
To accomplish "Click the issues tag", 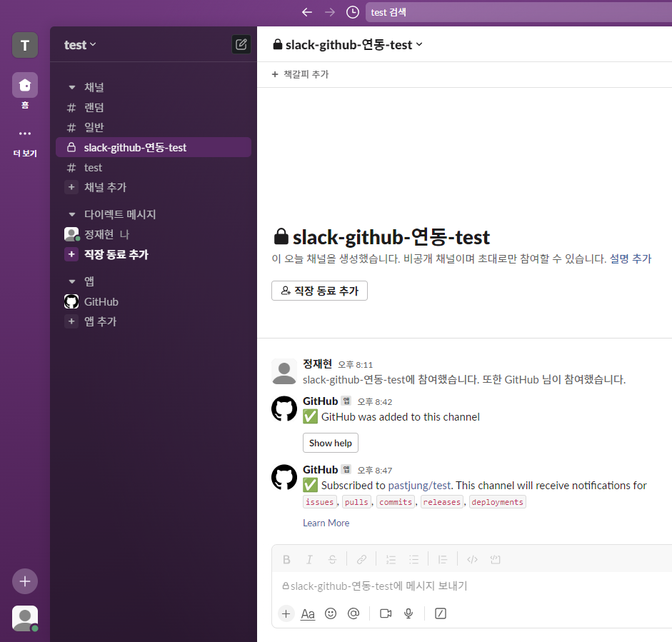I will coord(320,502).
